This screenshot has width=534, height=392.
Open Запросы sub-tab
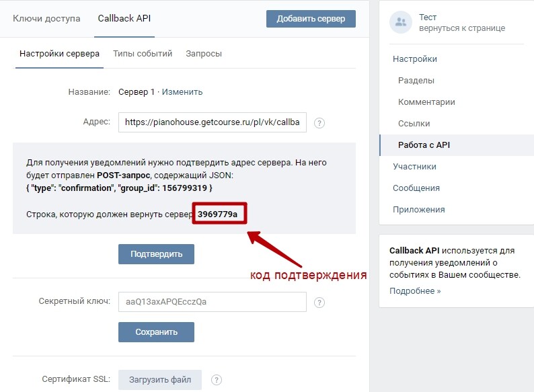[204, 54]
